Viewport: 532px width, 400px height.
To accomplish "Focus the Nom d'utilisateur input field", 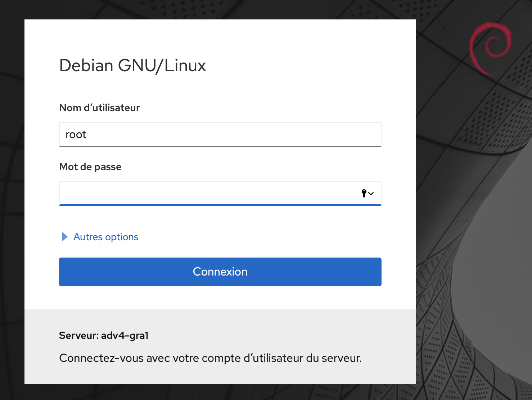I will click(220, 135).
